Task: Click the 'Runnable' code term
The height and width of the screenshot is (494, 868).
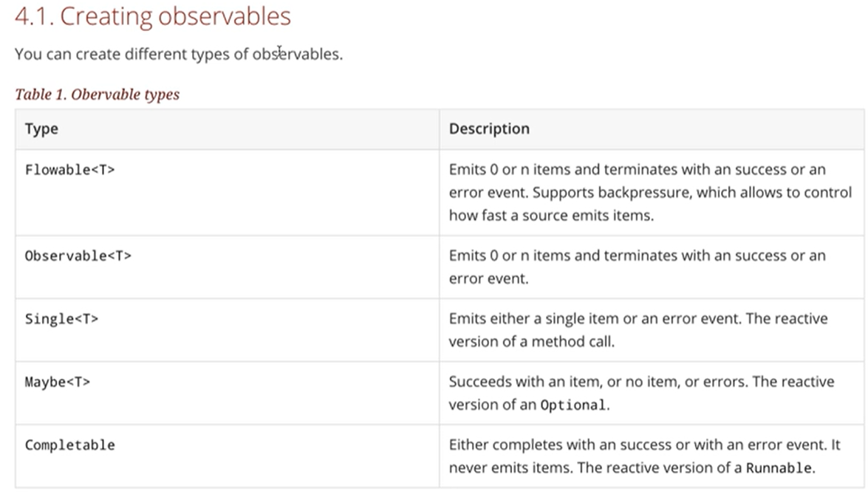Action: click(x=779, y=468)
